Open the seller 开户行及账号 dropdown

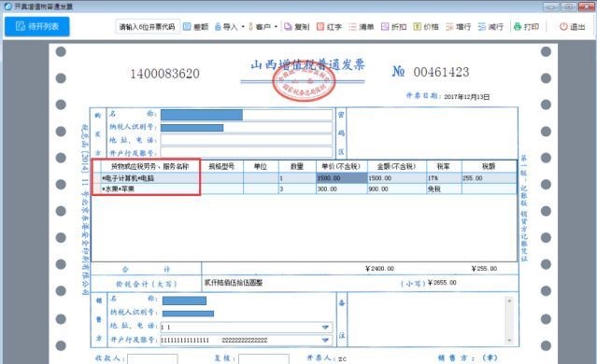(x=325, y=340)
